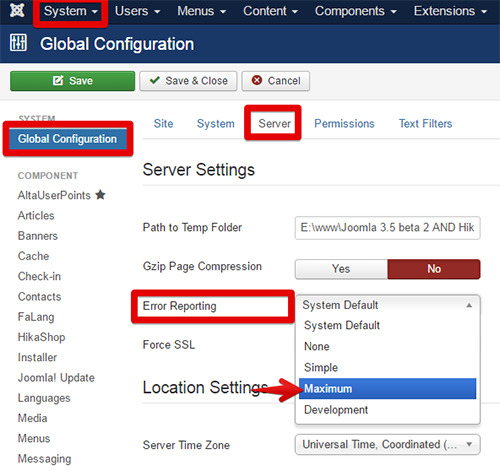
Task: Open FaLang component options
Action: coord(36,317)
